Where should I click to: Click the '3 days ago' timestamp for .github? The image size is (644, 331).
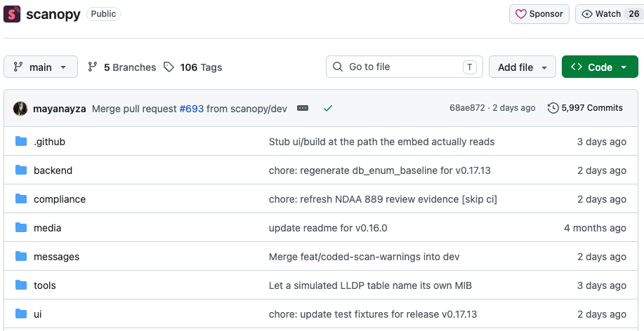(602, 142)
